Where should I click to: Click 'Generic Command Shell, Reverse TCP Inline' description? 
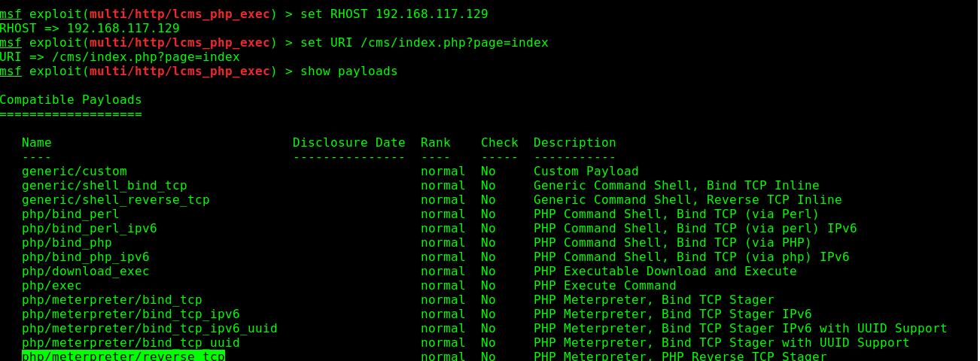coord(688,200)
